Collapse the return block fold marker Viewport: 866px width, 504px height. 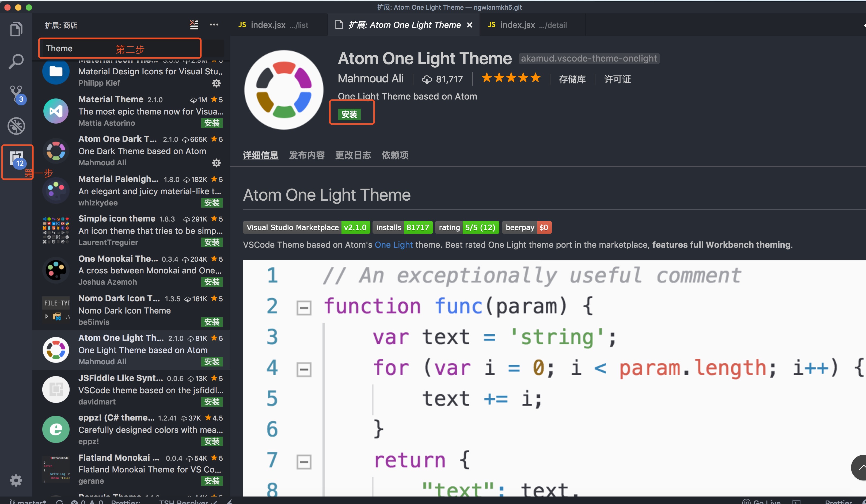[304, 462]
